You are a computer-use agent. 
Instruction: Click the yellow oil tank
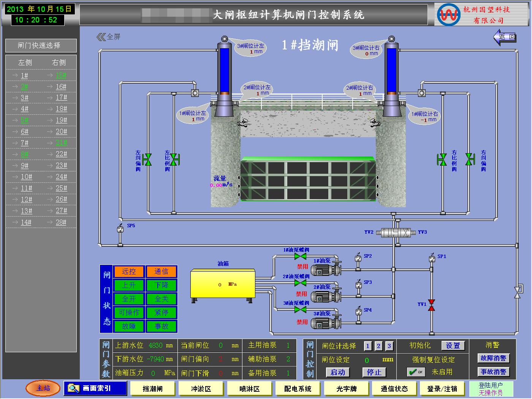coord(223,284)
